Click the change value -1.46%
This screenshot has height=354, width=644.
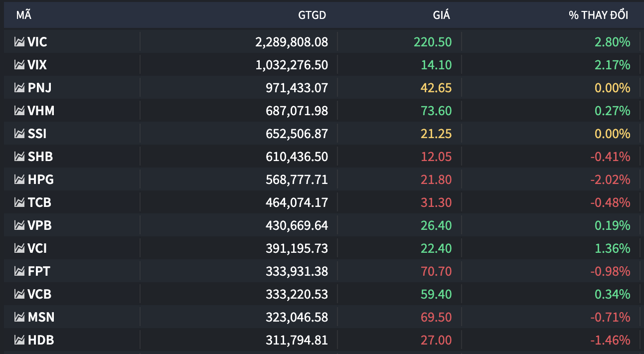(x=611, y=340)
